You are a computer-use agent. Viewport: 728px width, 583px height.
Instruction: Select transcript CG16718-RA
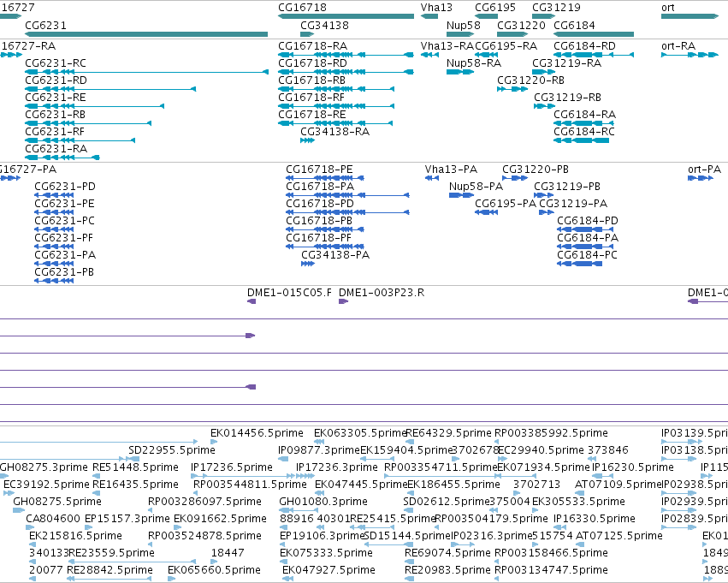[x=346, y=55]
